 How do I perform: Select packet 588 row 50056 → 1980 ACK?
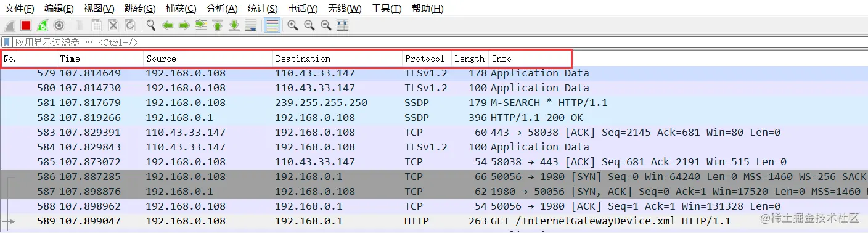point(434,206)
